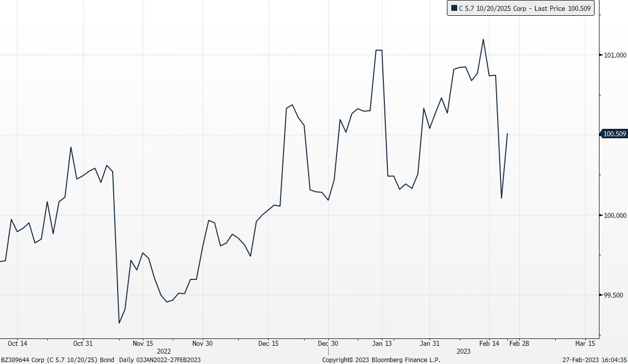Image resolution: width=628 pixels, height=364 pixels.
Task: Click the 100.509 last price tag on axis
Action: [614, 134]
